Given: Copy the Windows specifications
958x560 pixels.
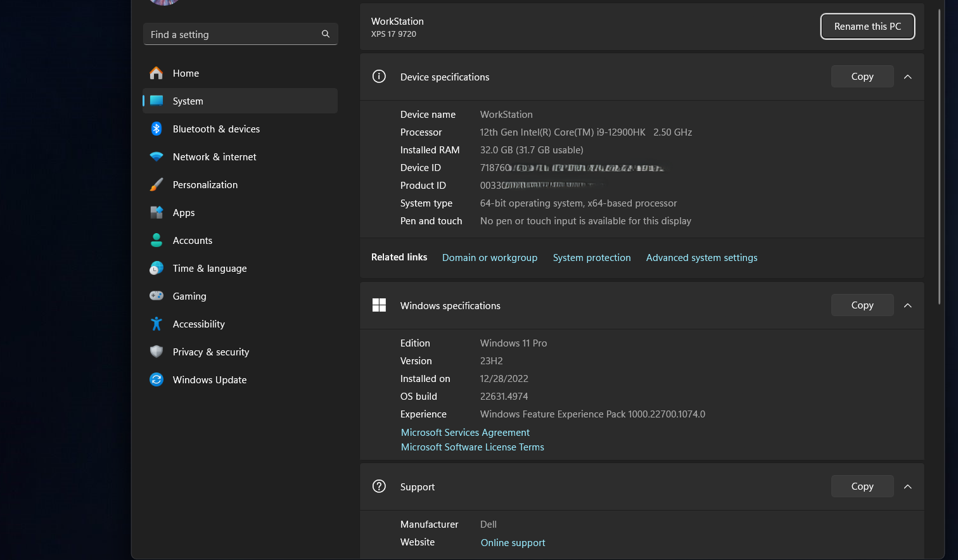Looking at the screenshot, I should (x=862, y=305).
